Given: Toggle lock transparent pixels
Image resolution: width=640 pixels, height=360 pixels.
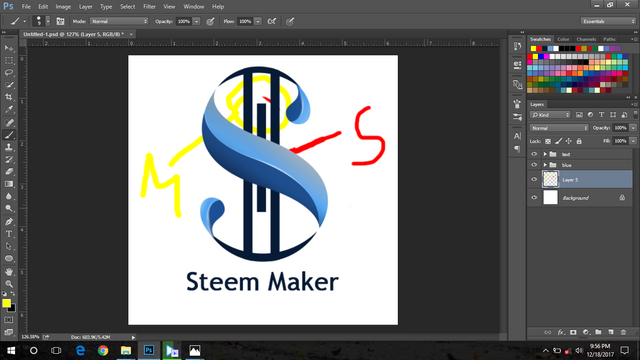Looking at the screenshot, I should (548, 141).
